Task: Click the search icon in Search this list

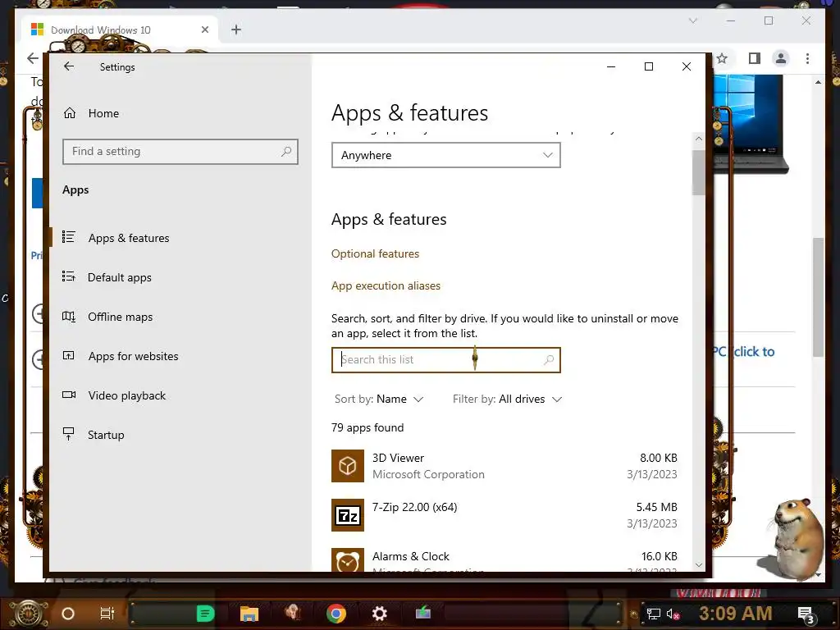Action: [549, 360]
